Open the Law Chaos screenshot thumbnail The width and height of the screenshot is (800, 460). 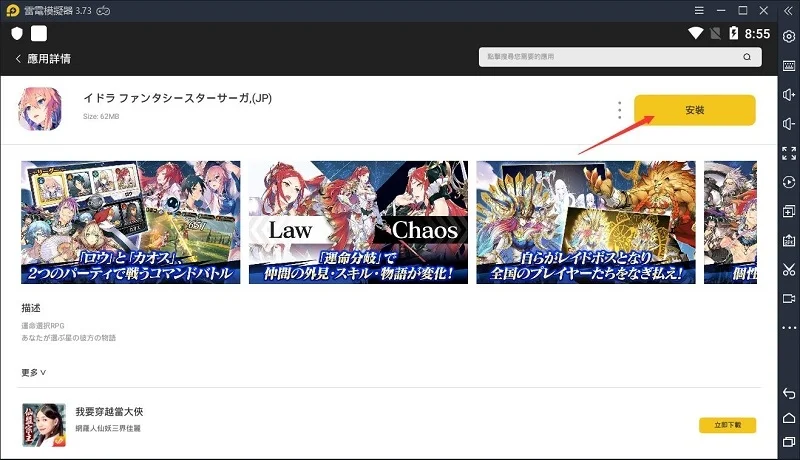pyautogui.click(x=358, y=222)
